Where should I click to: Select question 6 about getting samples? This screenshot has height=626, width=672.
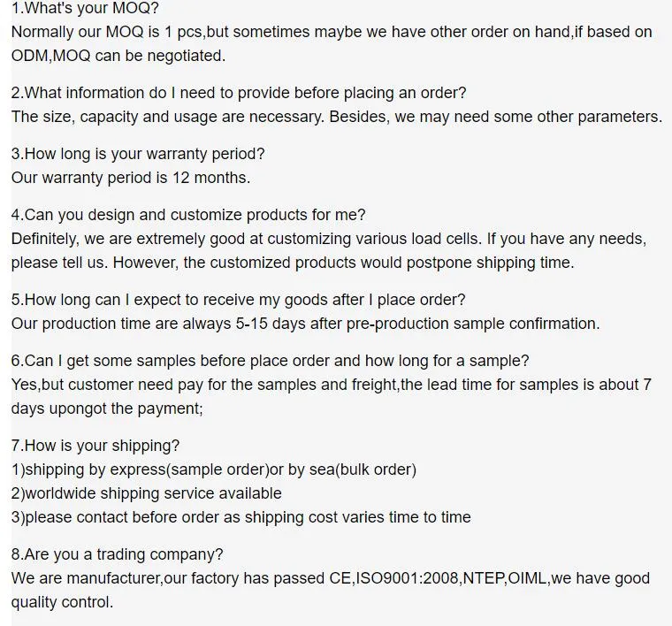(x=271, y=361)
